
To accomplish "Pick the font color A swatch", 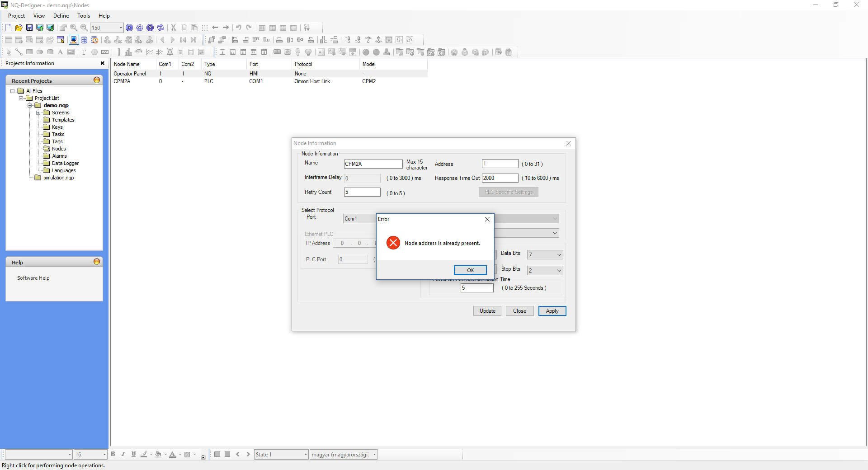I will coord(173,454).
